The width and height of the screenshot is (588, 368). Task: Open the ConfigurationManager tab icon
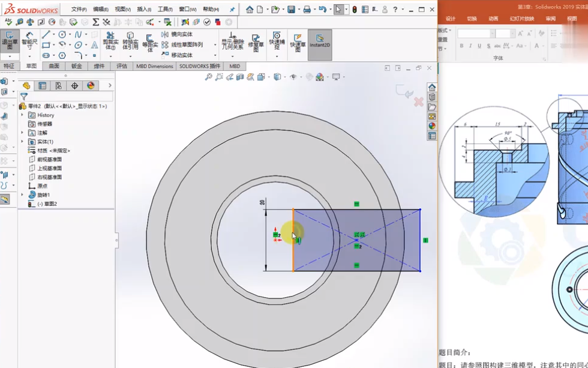coord(58,85)
